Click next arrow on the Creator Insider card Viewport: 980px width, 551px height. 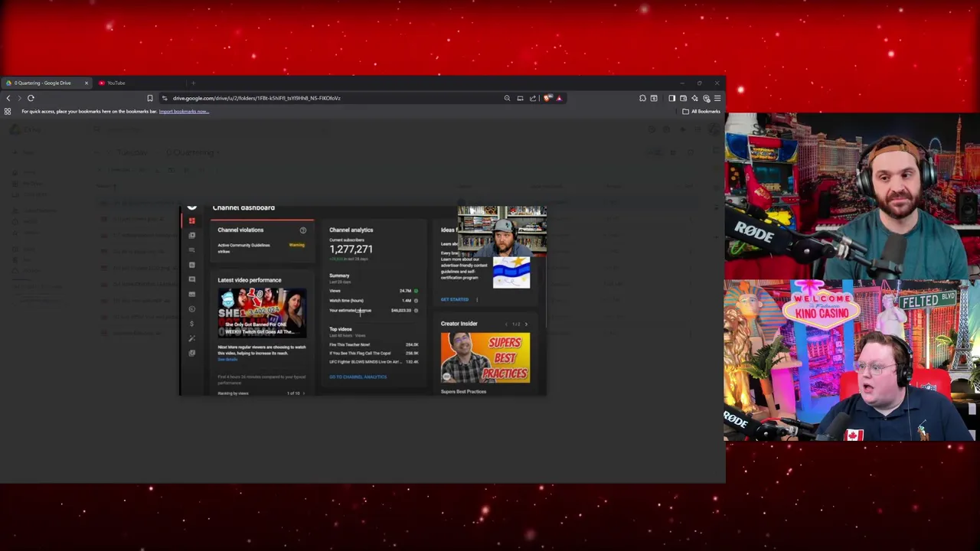point(525,324)
